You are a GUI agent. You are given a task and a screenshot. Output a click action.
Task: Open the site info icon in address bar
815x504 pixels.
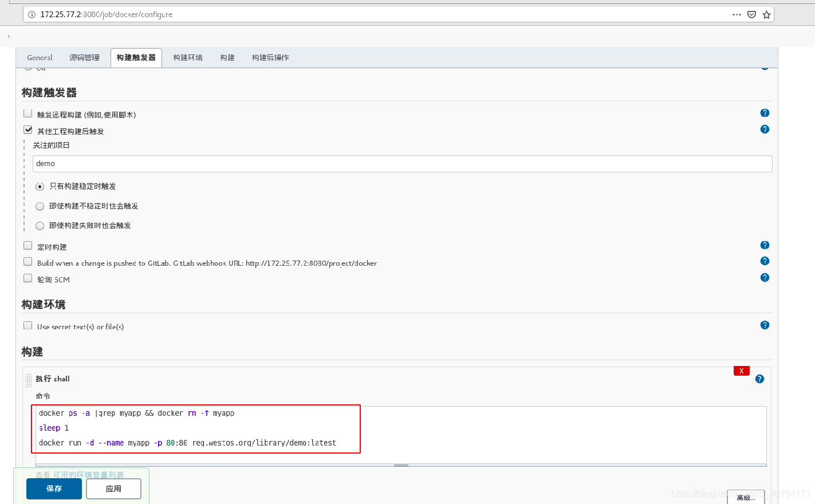(32, 14)
